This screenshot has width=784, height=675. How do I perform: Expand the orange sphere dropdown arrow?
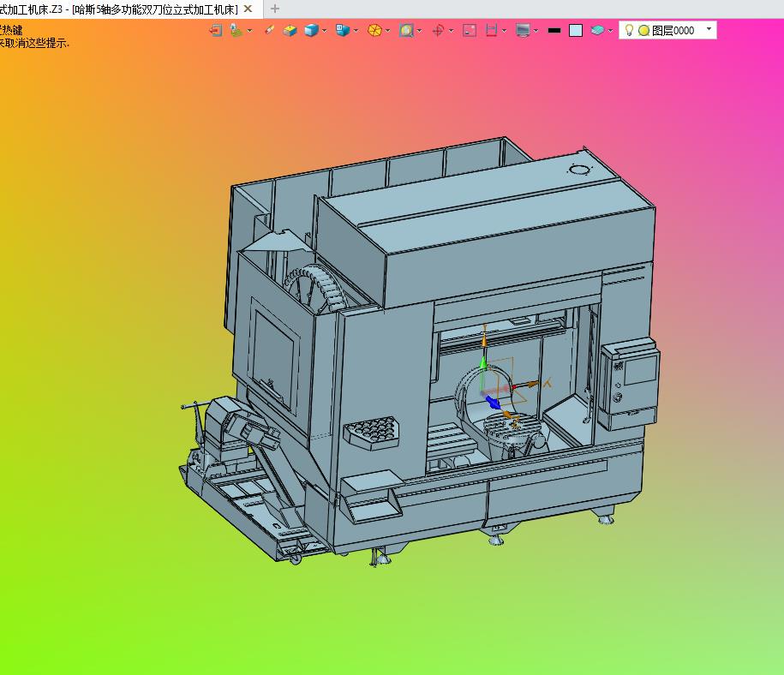[388, 31]
